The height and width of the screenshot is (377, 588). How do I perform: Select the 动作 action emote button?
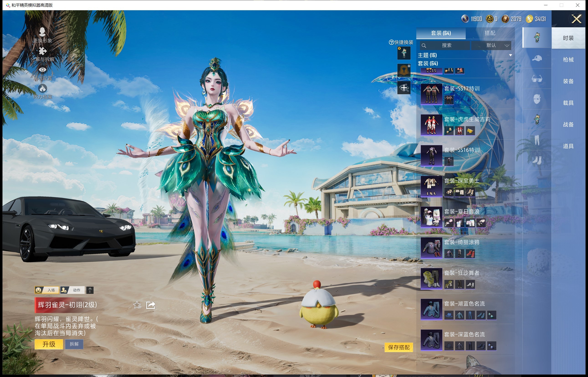pos(72,290)
